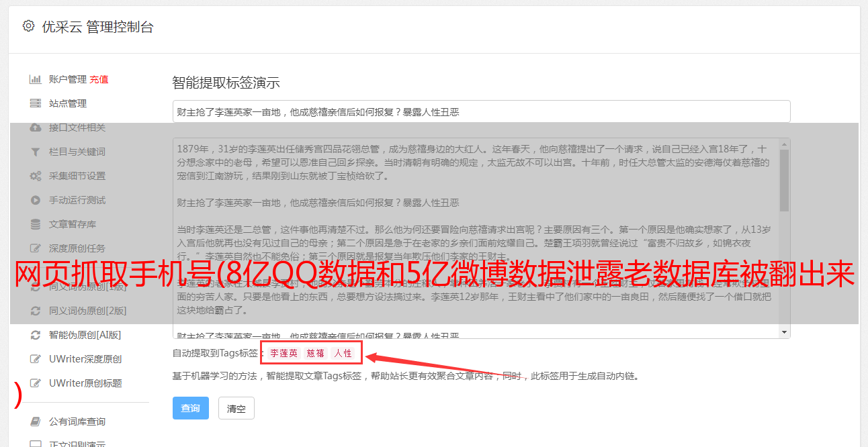Select the 站点管理 server icon
This screenshot has height=447, width=868.
click(36, 103)
